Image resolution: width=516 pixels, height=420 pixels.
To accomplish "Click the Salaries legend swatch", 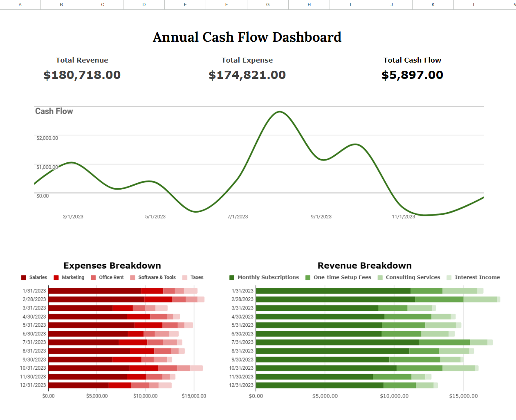I will (24, 278).
